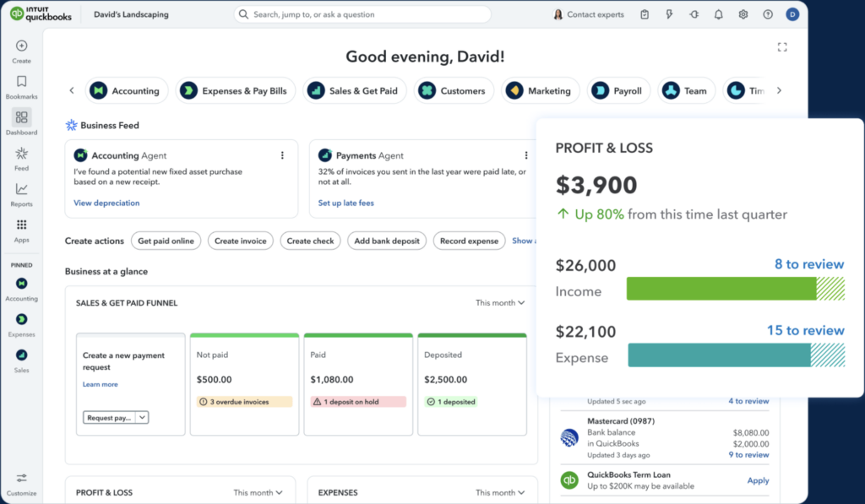Select the Accounting category chip
The image size is (865, 504).
pos(127,91)
